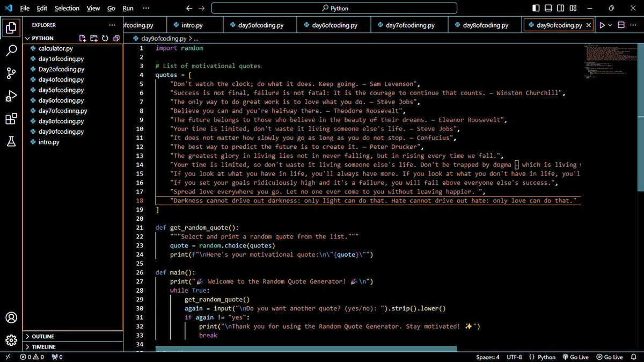Refresh the Explorer file list
Screen dimensions: 644x362
point(105,38)
